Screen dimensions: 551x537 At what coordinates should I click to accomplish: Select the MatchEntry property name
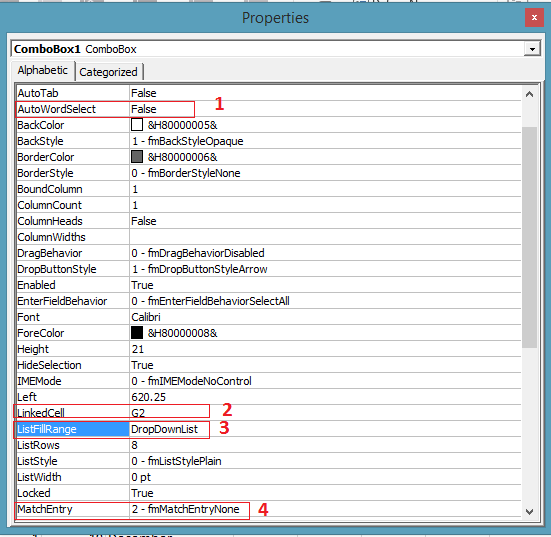click(45, 509)
